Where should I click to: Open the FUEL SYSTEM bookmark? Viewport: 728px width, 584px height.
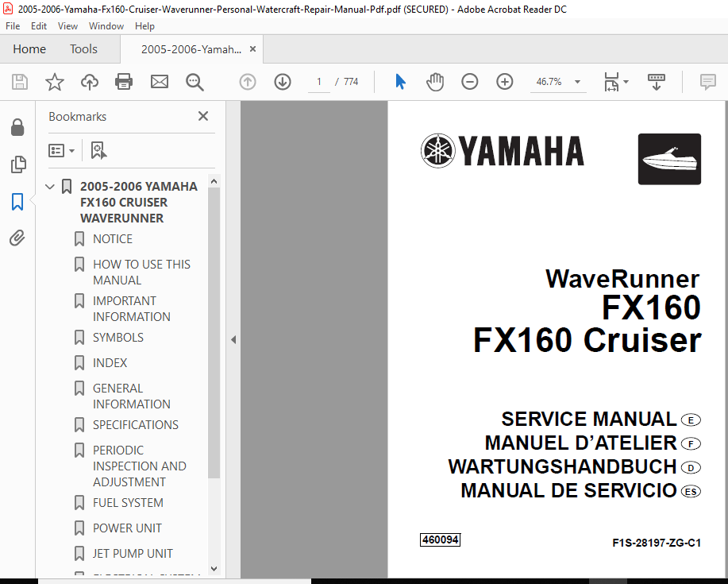point(128,503)
